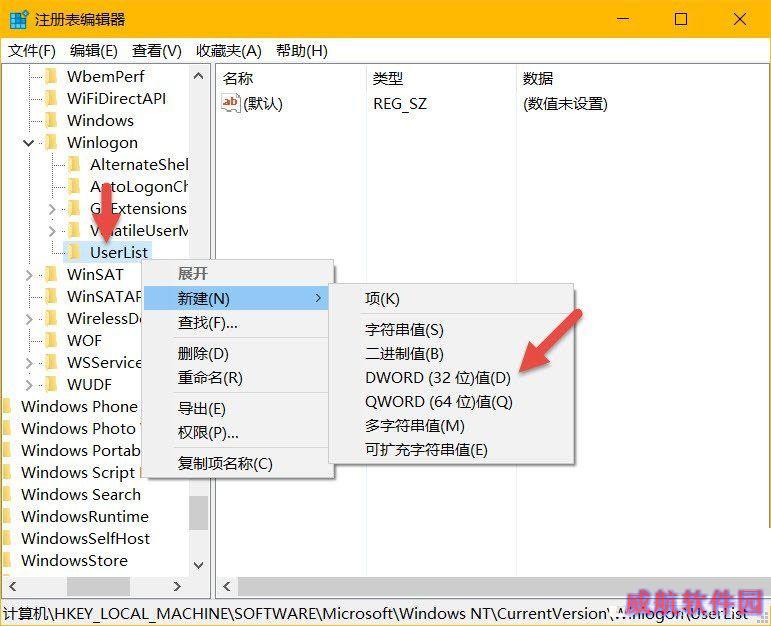Maximize the Registry Editor window
Image resolution: width=771 pixels, height=626 pixels.
pos(681,19)
